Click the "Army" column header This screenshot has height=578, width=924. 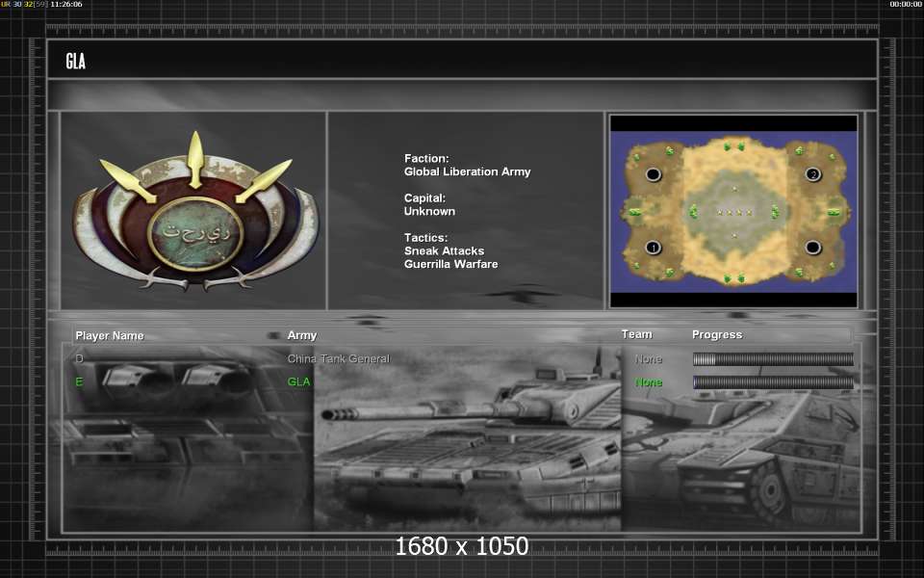[x=302, y=335]
